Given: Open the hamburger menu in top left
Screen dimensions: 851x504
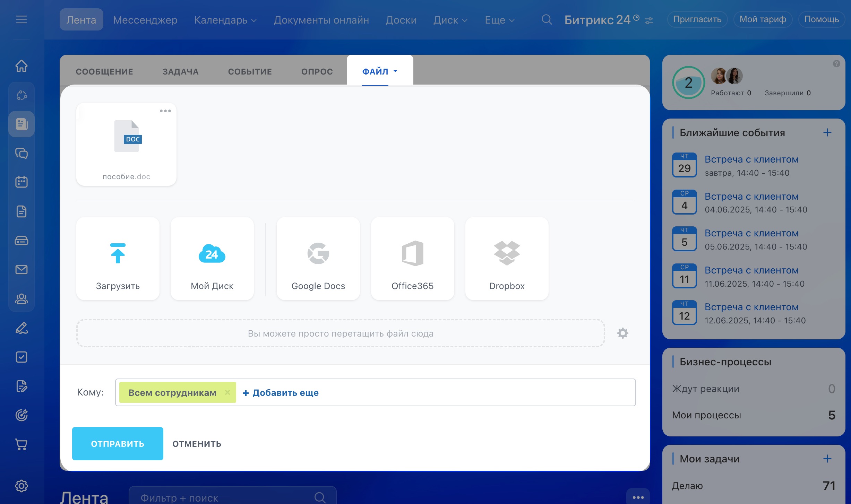Looking at the screenshot, I should click(22, 19).
